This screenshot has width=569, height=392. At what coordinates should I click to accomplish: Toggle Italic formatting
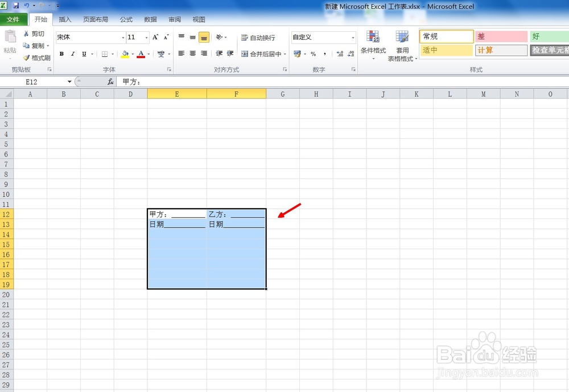pyautogui.click(x=73, y=54)
